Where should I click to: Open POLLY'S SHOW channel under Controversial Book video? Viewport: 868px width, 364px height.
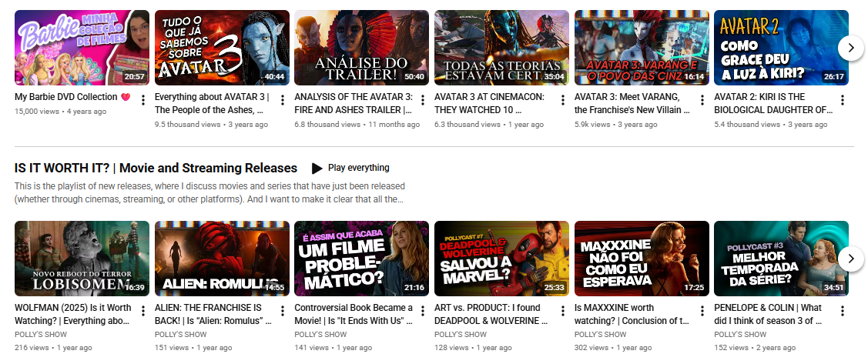[320, 334]
